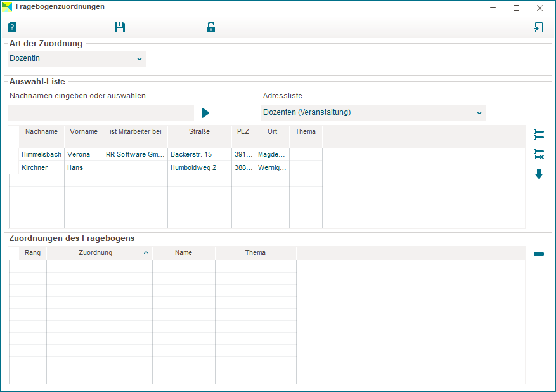This screenshot has height=392, width=556.
Task: Click the Nachname column header
Action: [41, 131]
